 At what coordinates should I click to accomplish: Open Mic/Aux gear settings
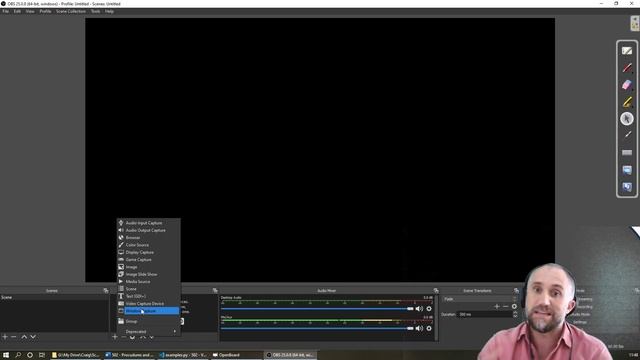[x=429, y=328]
